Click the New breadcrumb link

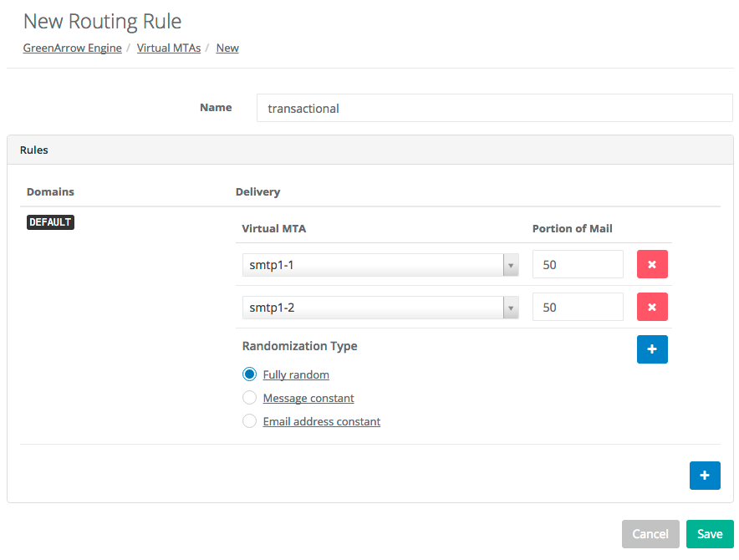[x=227, y=48]
